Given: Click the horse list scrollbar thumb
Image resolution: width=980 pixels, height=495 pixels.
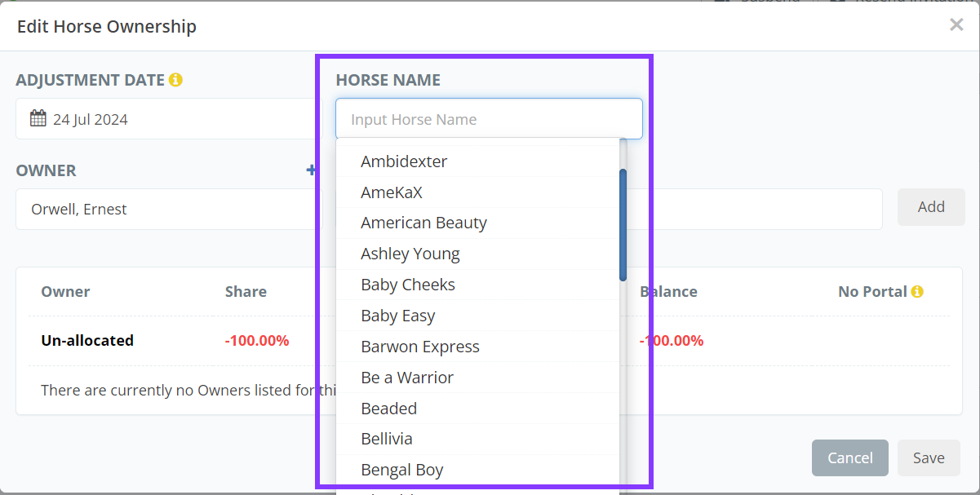Looking at the screenshot, I should 623,224.
